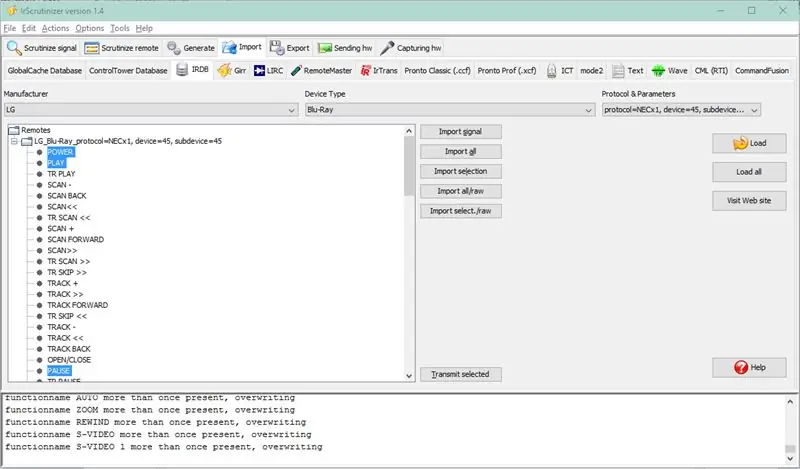Open the File menu
Screen dimensions: 800x469
(10, 28)
